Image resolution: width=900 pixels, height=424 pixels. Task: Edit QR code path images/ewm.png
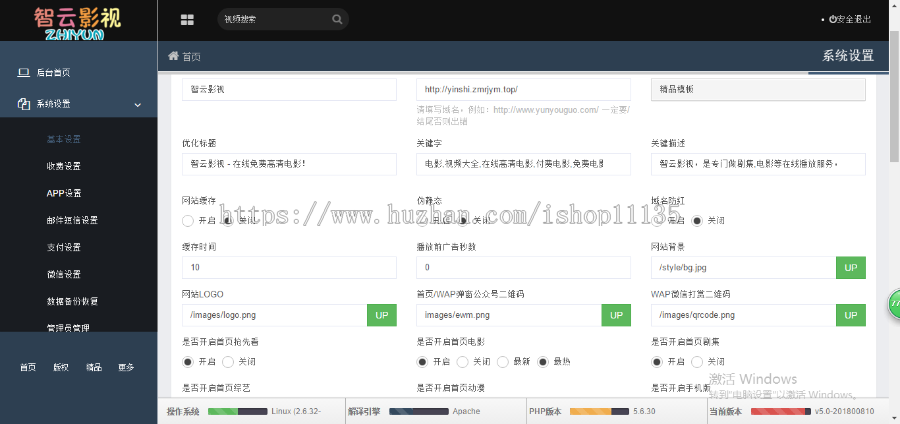coord(509,316)
